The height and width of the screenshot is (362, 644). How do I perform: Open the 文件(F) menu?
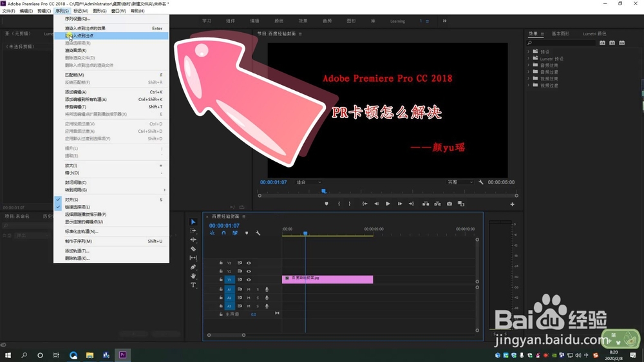click(x=8, y=11)
